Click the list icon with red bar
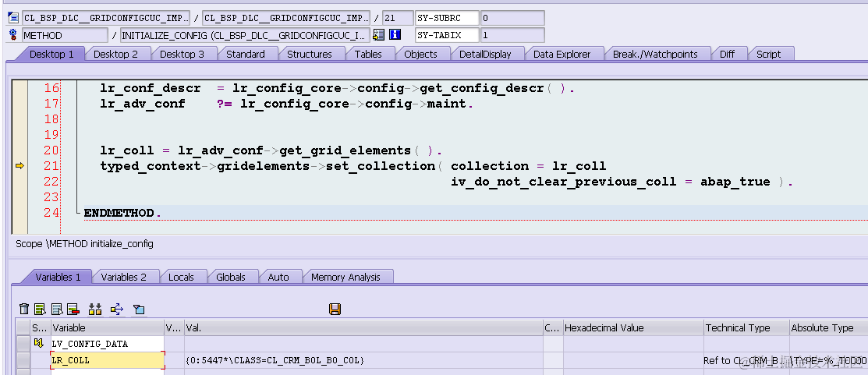This screenshot has width=868, height=375. pos(73,310)
